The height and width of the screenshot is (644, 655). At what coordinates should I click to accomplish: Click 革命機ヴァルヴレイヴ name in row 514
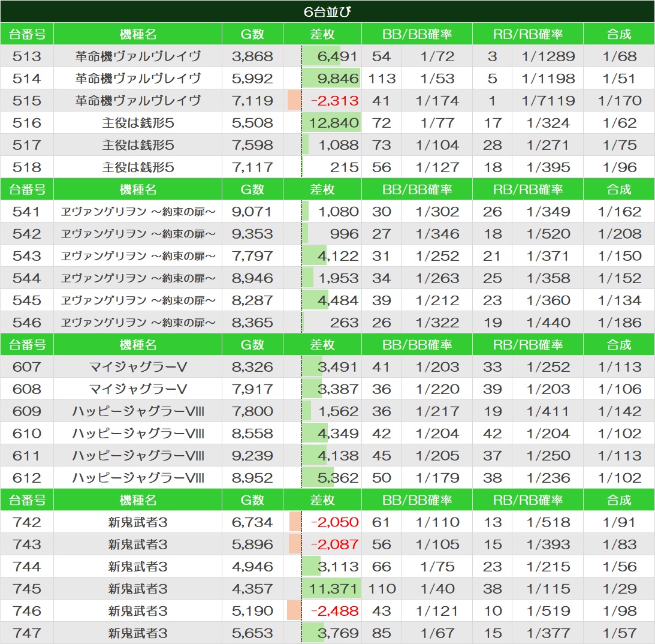[138, 78]
